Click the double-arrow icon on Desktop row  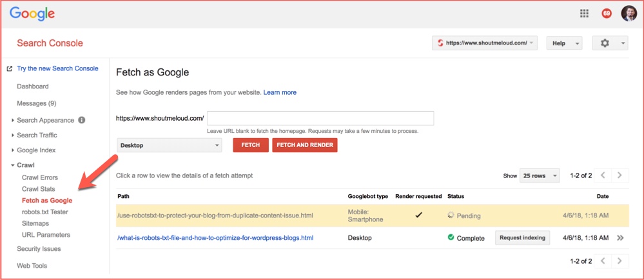pyautogui.click(x=620, y=237)
